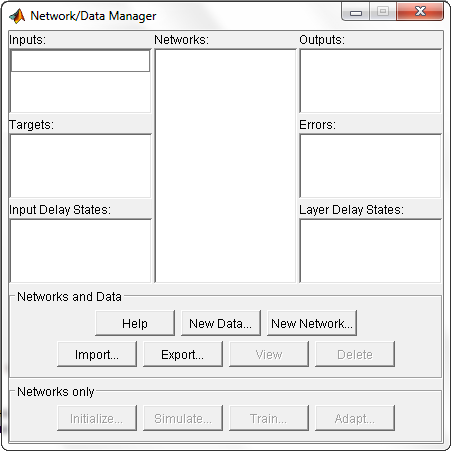Click the Train... button

coord(269,418)
